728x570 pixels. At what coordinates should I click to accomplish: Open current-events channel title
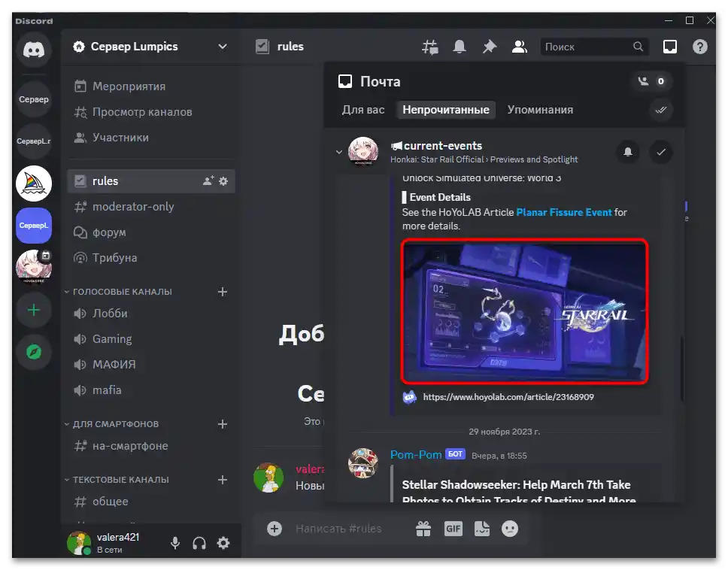pyautogui.click(x=443, y=146)
